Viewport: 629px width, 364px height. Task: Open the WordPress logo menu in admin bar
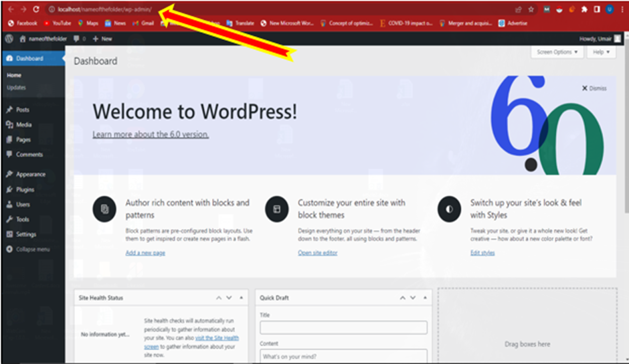[9, 39]
